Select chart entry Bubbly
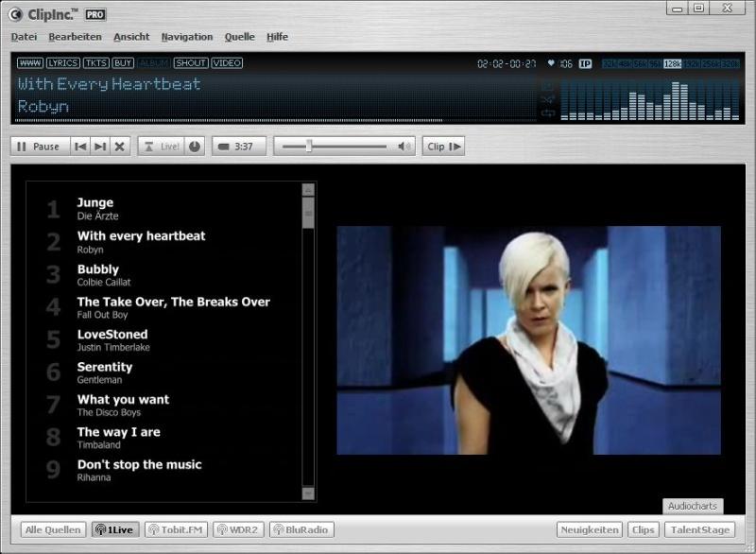 (x=163, y=275)
